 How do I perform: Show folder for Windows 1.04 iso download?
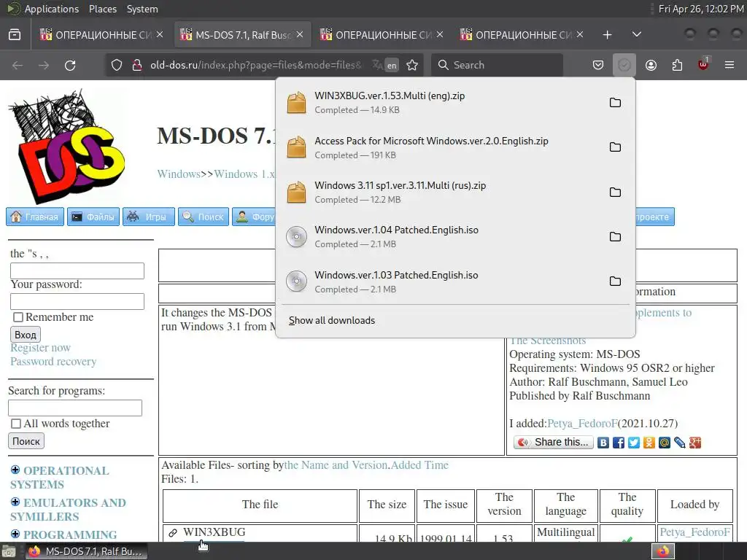coord(615,237)
